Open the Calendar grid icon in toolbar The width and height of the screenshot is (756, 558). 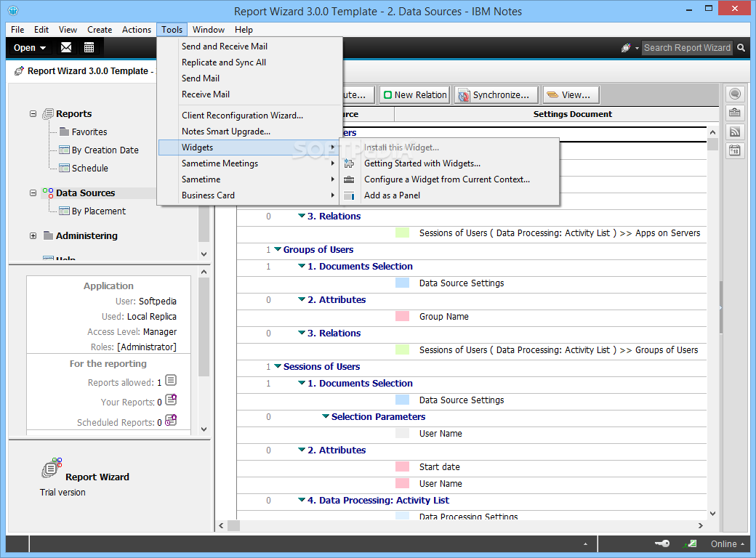(89, 47)
